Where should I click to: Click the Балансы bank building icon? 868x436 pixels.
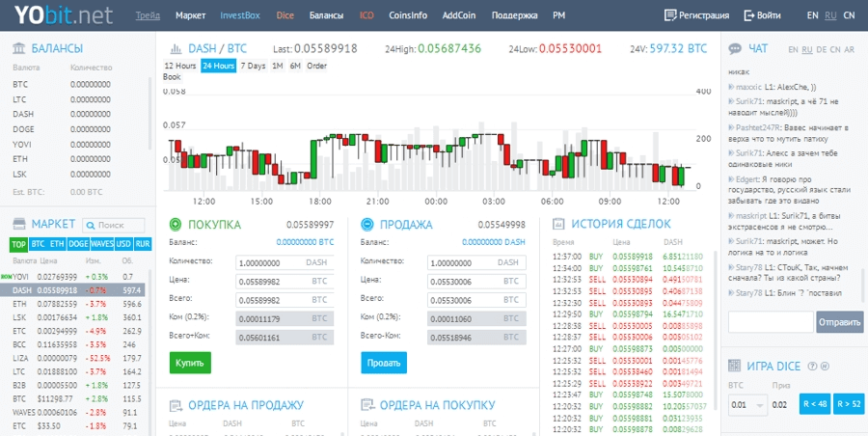(x=18, y=48)
